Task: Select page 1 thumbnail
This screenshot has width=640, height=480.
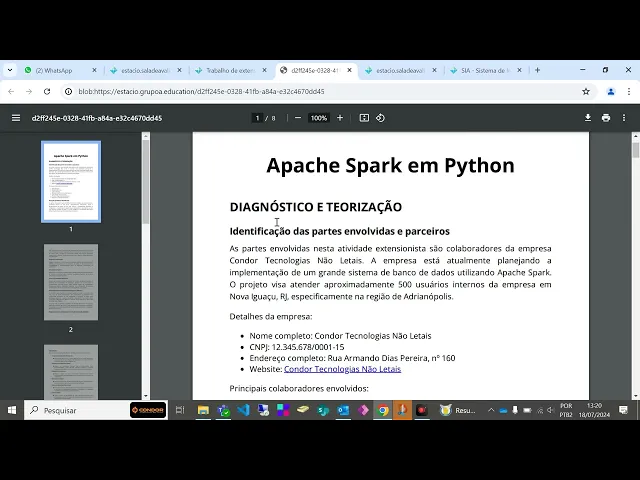Action: pos(71,182)
